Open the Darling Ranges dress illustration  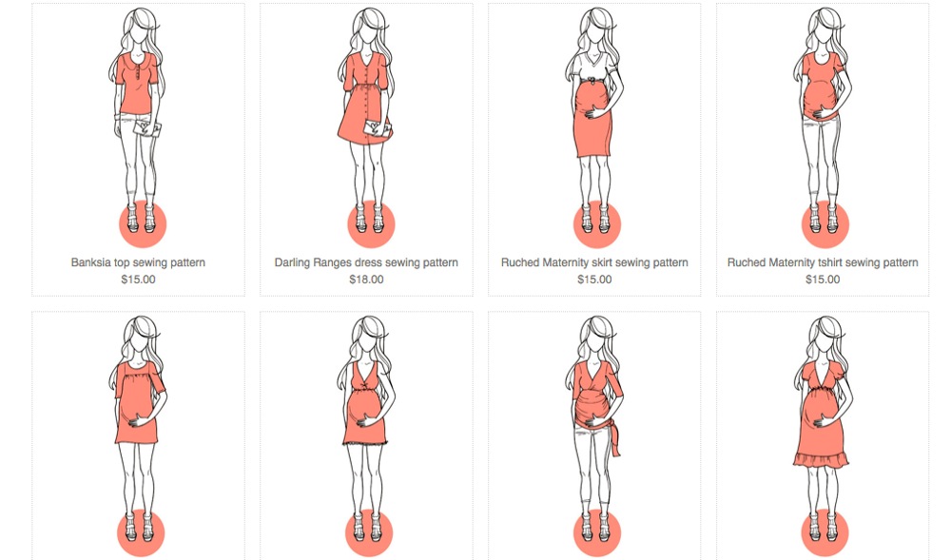(366, 127)
